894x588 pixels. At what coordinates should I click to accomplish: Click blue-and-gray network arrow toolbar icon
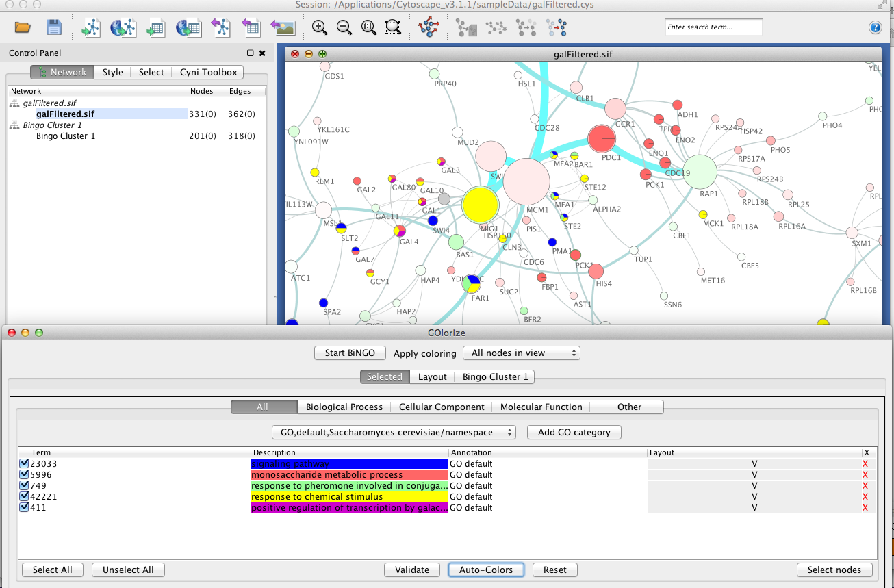[556, 27]
